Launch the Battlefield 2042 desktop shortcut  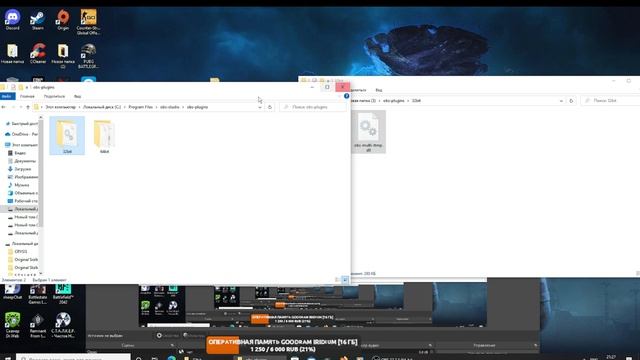63,294
